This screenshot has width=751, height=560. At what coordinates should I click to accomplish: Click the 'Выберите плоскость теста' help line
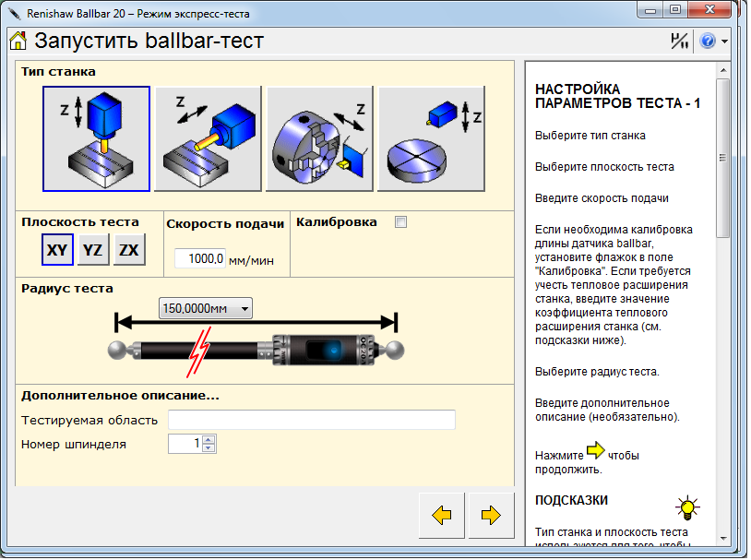coord(604,167)
